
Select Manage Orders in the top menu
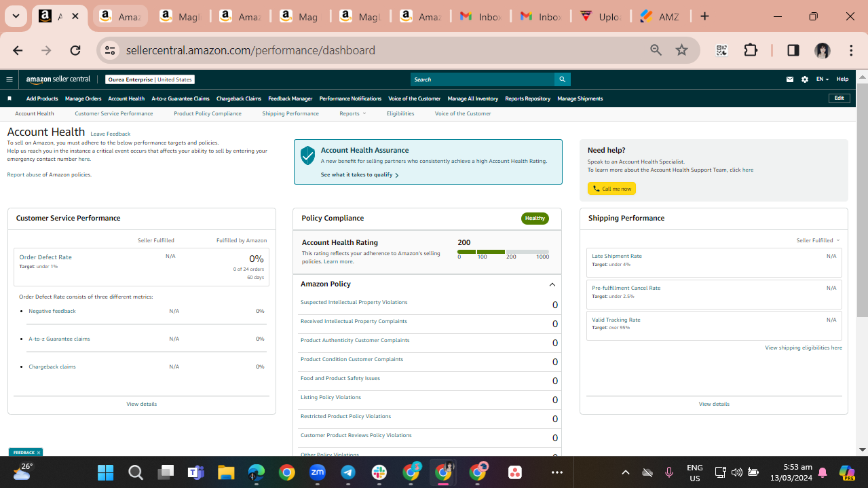pyautogui.click(x=83, y=98)
